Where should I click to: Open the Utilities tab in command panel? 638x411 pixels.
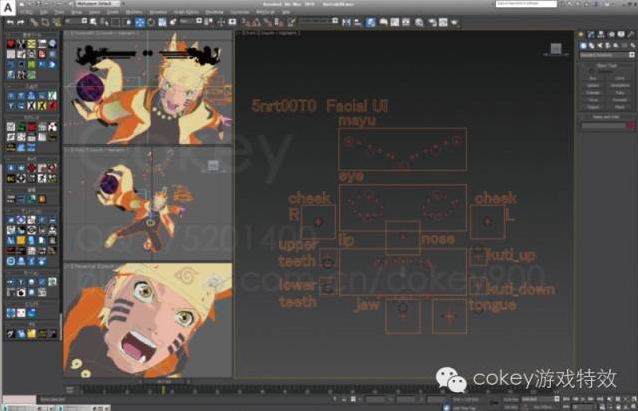pyautogui.click(x=629, y=36)
